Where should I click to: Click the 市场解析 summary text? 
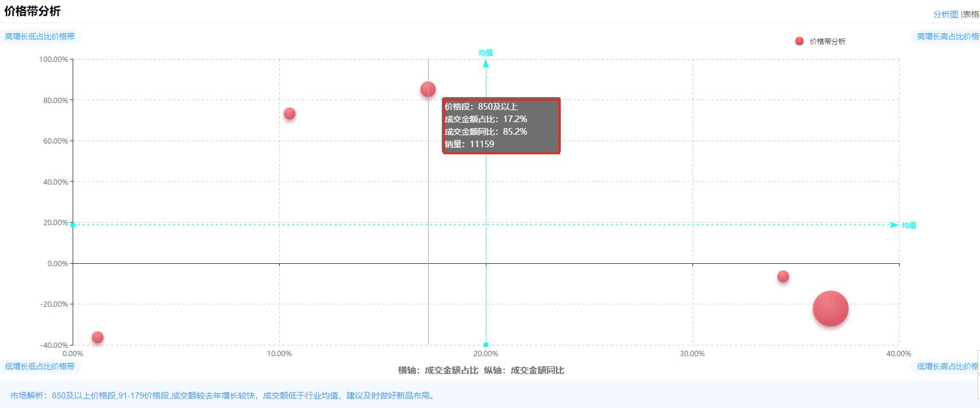tap(223, 395)
